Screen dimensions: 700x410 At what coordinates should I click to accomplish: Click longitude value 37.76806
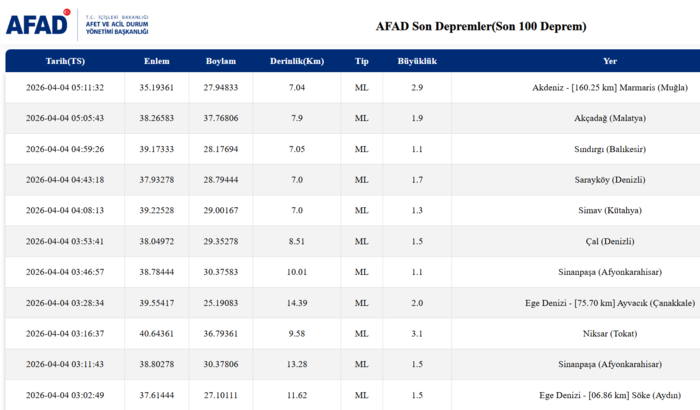[221, 118]
